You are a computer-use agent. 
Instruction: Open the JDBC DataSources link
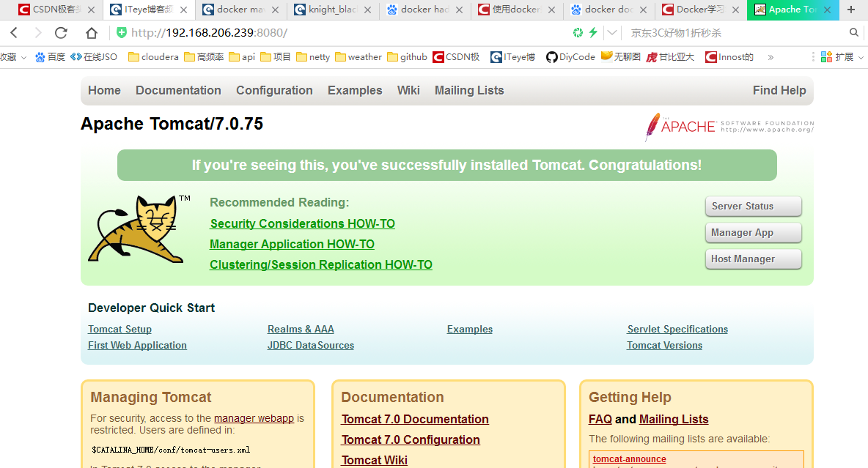pyautogui.click(x=311, y=345)
